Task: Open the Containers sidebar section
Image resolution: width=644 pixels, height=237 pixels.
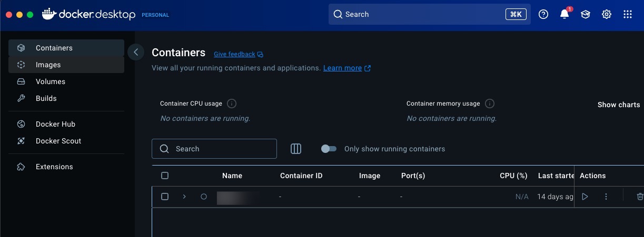Action: pos(66,48)
